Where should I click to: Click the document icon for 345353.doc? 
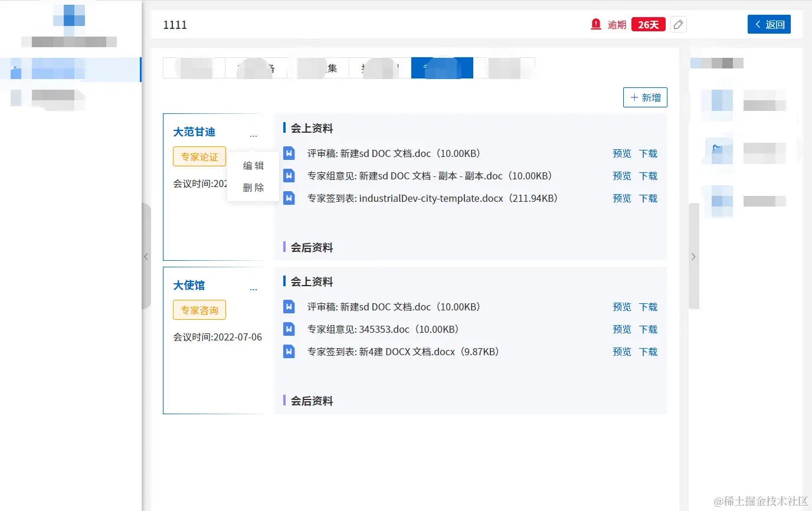coord(289,329)
